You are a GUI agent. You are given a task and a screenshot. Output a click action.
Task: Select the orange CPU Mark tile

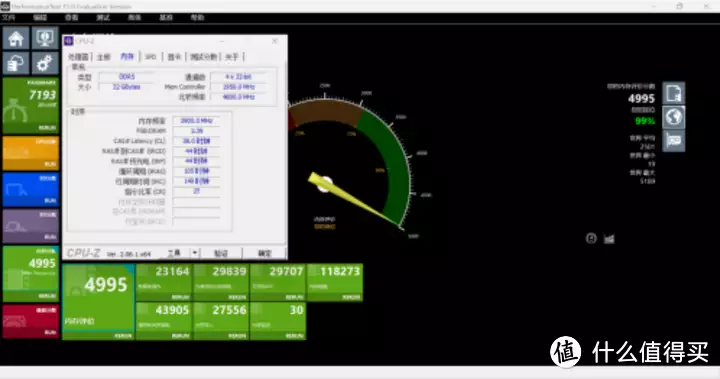pyautogui.click(x=31, y=153)
